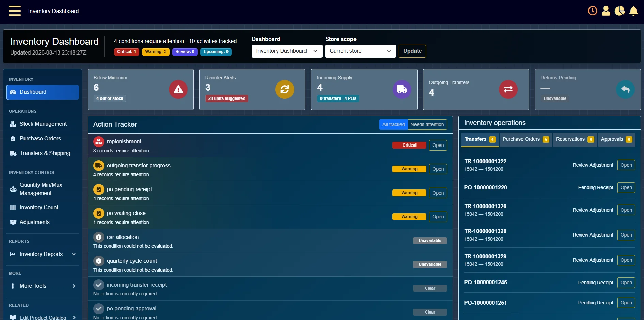Screen dimensions: 644x320
Task: Open po pending receipt action
Action: coord(438,193)
